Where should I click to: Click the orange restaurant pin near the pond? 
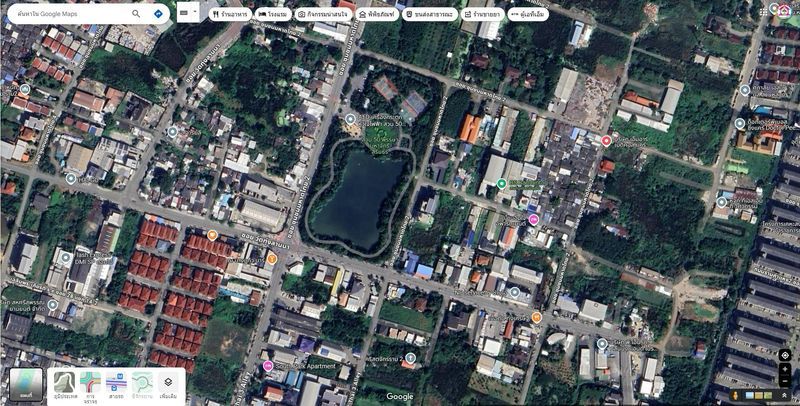[x=272, y=259]
